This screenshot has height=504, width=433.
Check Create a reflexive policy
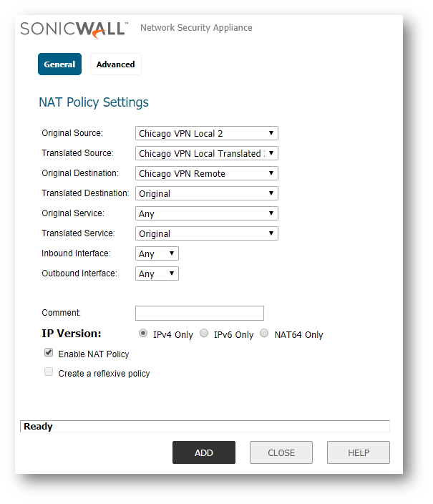tap(49, 372)
